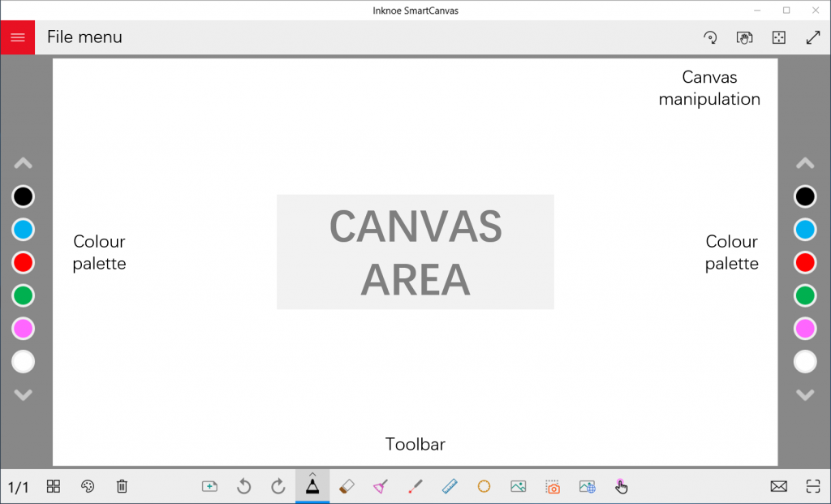Viewport: 831px width, 504px height.
Task: Select the Pen tool
Action: click(x=312, y=486)
